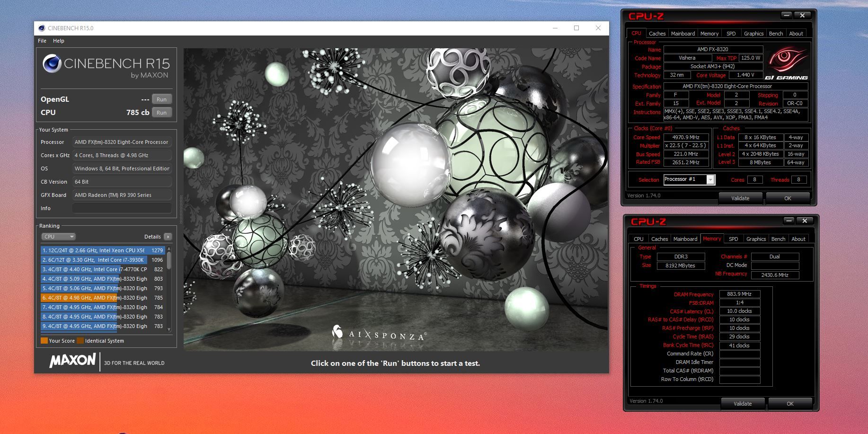Click the Core Speed value 4970.9 MHz

pyautogui.click(x=686, y=137)
